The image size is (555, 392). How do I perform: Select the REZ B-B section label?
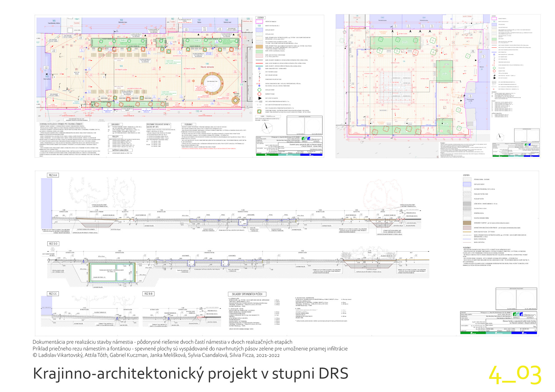click(x=148, y=294)
